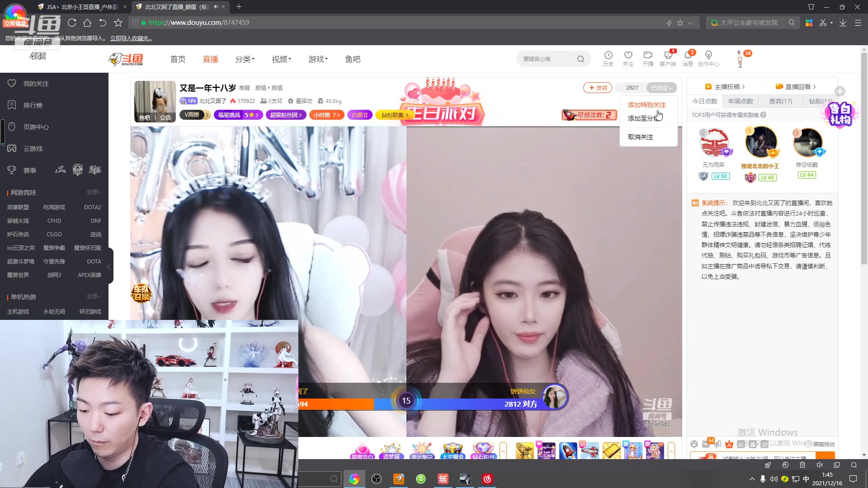868x488 pixels.
Task: Select the blue rocket gift icon
Action: pos(568,451)
